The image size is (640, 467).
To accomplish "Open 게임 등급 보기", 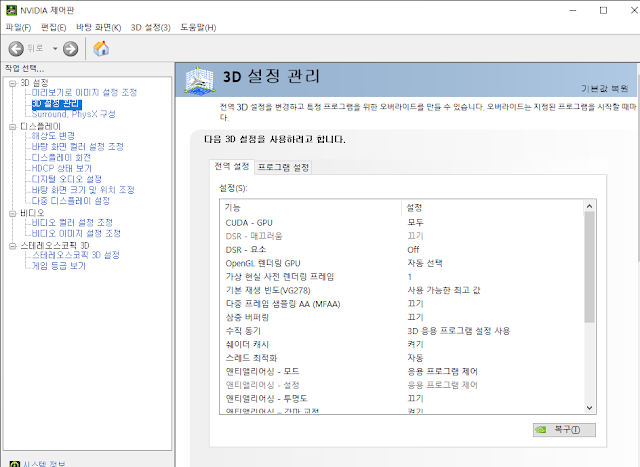I will click(59, 266).
